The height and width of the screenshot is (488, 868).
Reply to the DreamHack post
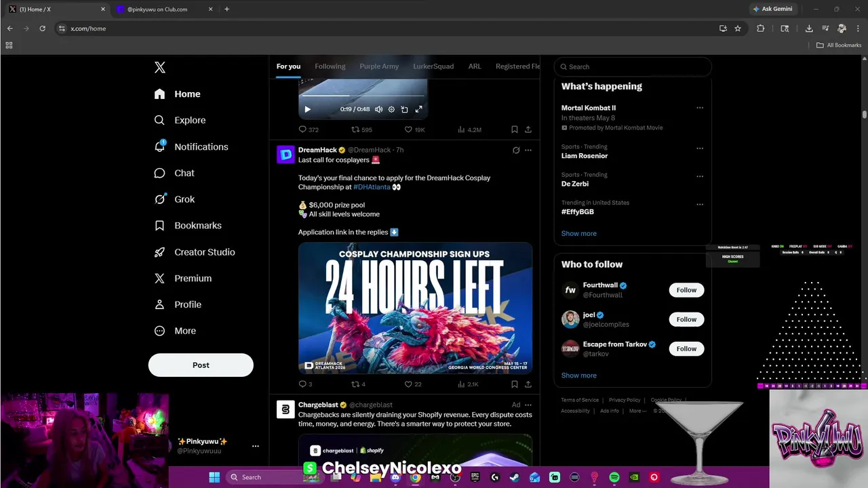tap(305, 384)
